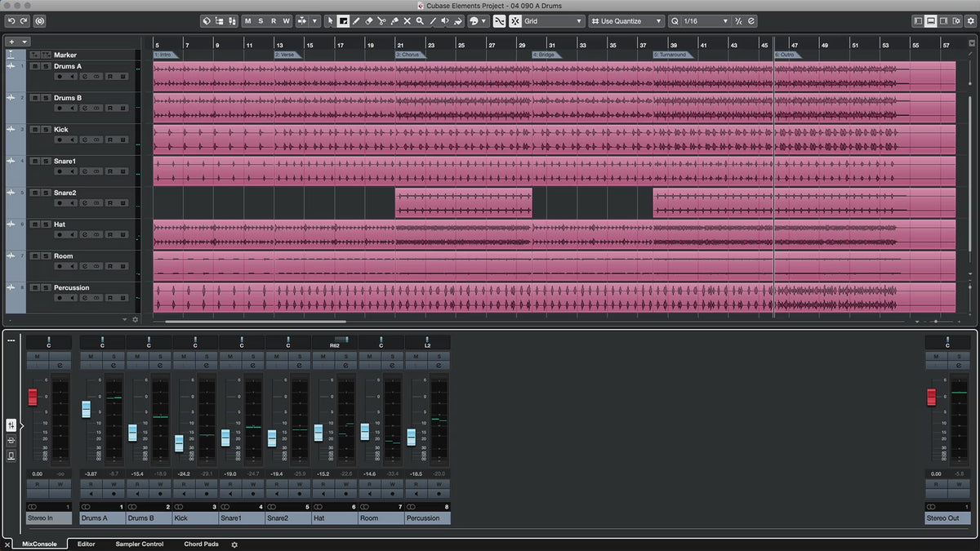Open the Chord Pads tab

click(x=202, y=544)
